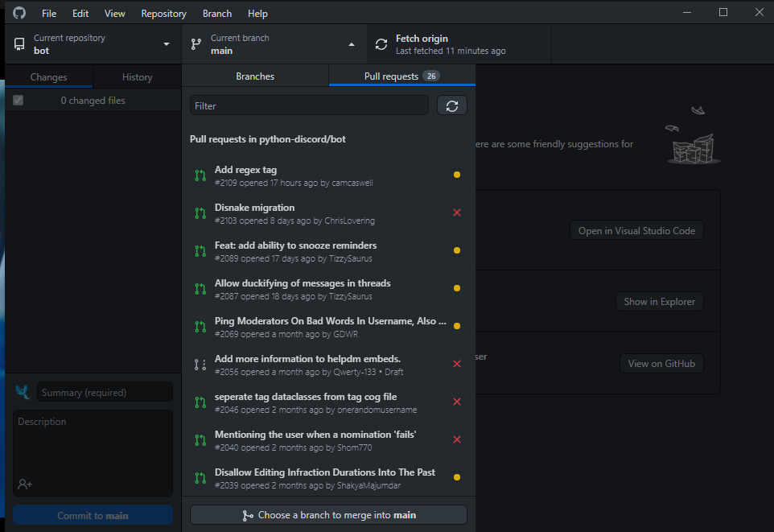Viewport: 774px width, 532px height.
Task: Click the Fetch origin sync icon
Action: point(381,44)
